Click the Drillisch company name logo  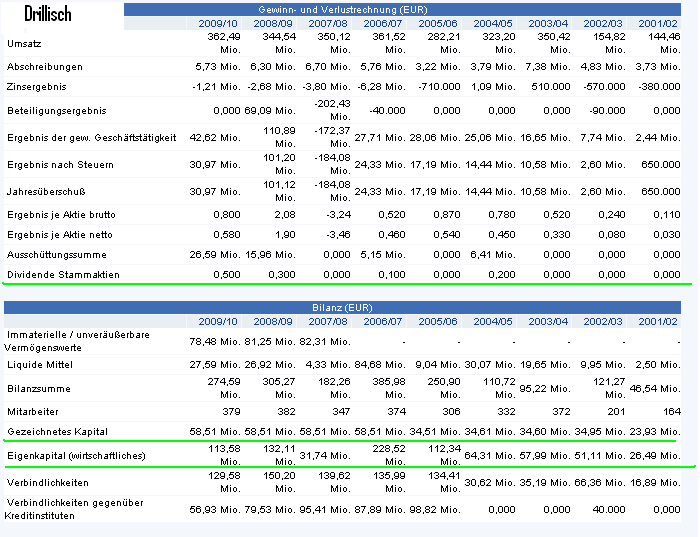[48, 14]
